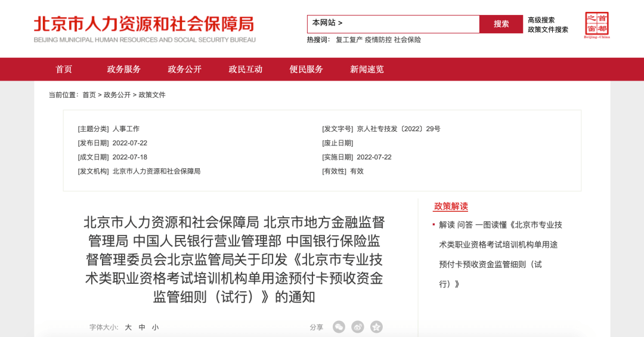
Task: Click the 人事工作 topic category value
Action: pyautogui.click(x=126, y=129)
